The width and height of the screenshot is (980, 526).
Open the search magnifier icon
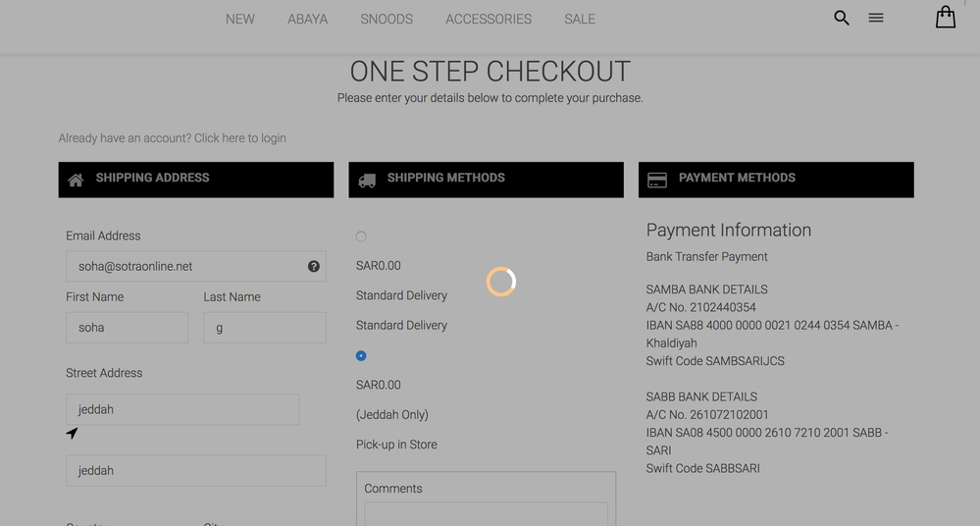841,18
